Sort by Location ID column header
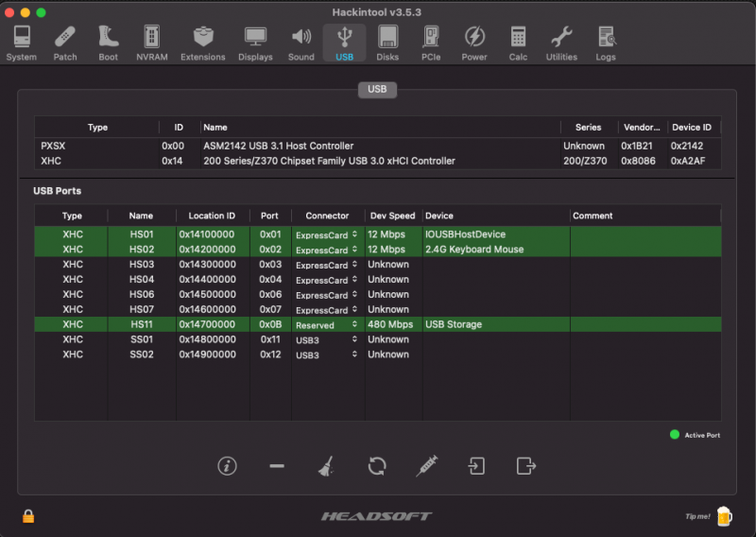This screenshot has height=537, width=756. (x=212, y=216)
